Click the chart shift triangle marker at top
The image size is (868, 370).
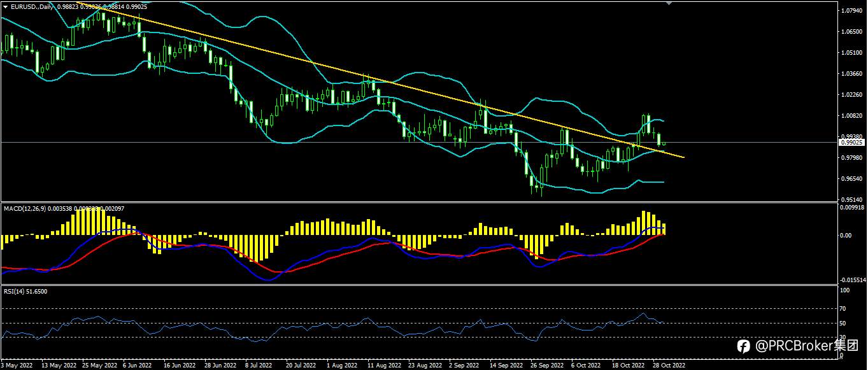[x=669, y=3]
